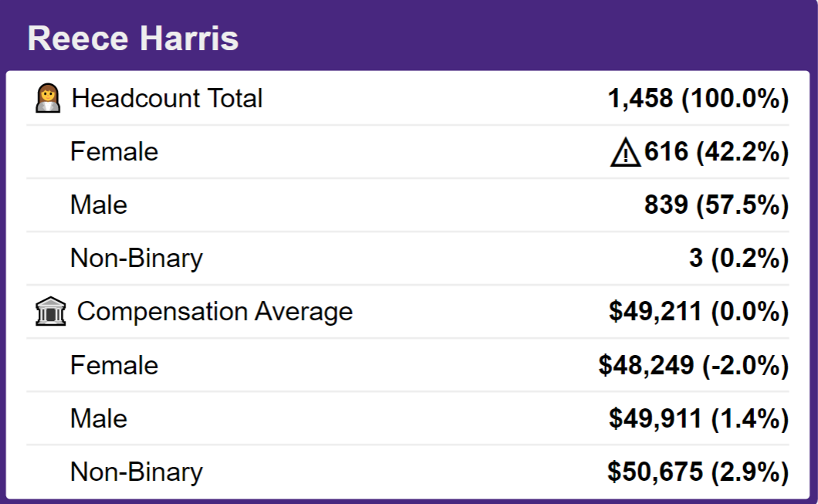The image size is (818, 504).
Task: Select the Non-Binary compensation row label
Action: click(137, 472)
